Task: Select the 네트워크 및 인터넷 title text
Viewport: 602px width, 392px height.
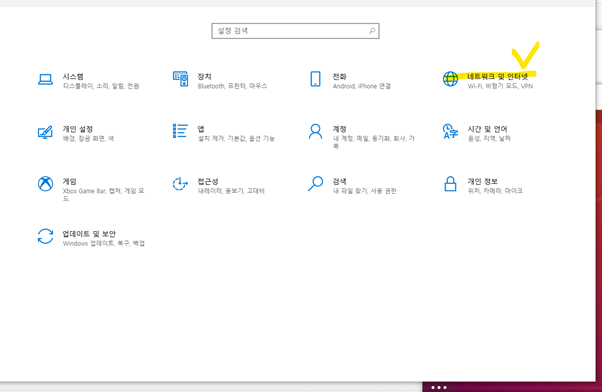Action: [x=498, y=76]
